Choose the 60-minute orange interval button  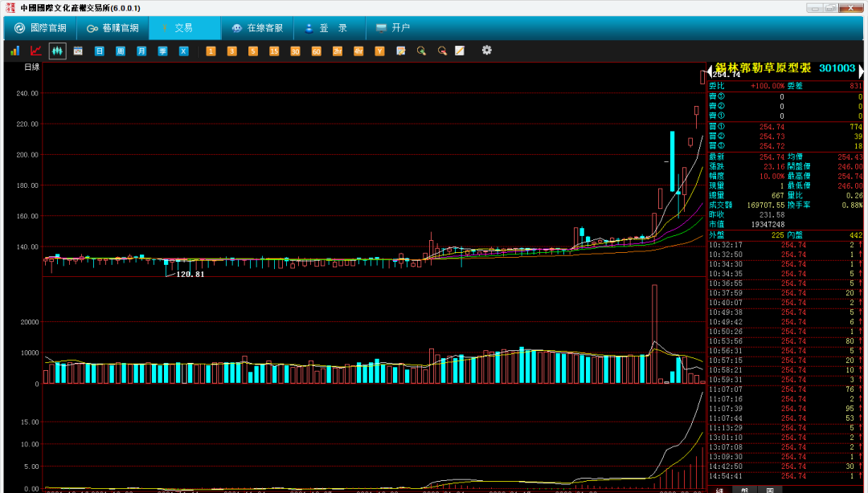click(x=316, y=51)
